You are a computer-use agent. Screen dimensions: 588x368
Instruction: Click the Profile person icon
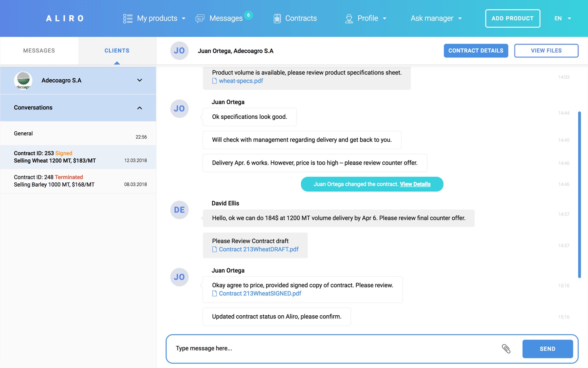pyautogui.click(x=349, y=18)
